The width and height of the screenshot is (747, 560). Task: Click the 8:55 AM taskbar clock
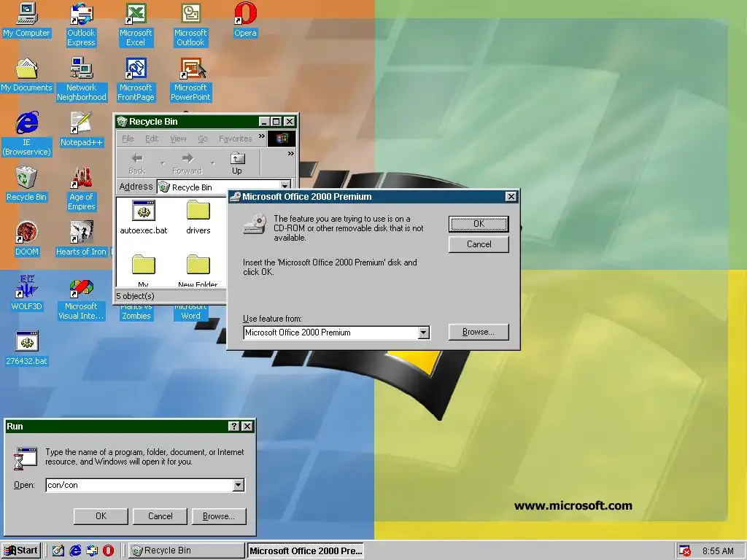[x=718, y=551]
